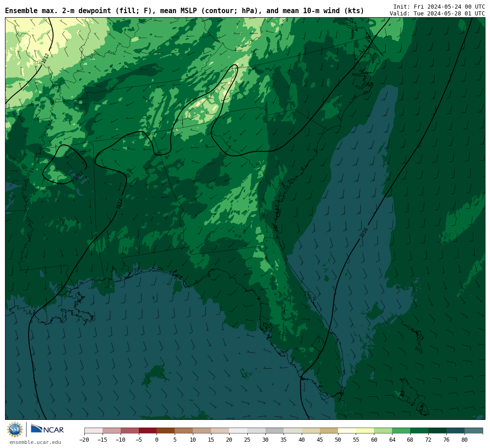Viewport: 490px width, 448px height.
Task: Click the '76' colorbar tick label
Action: click(x=447, y=440)
